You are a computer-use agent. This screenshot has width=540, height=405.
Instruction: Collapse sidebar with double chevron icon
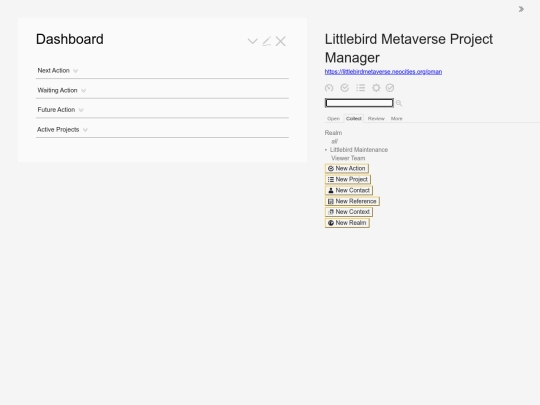521,9
